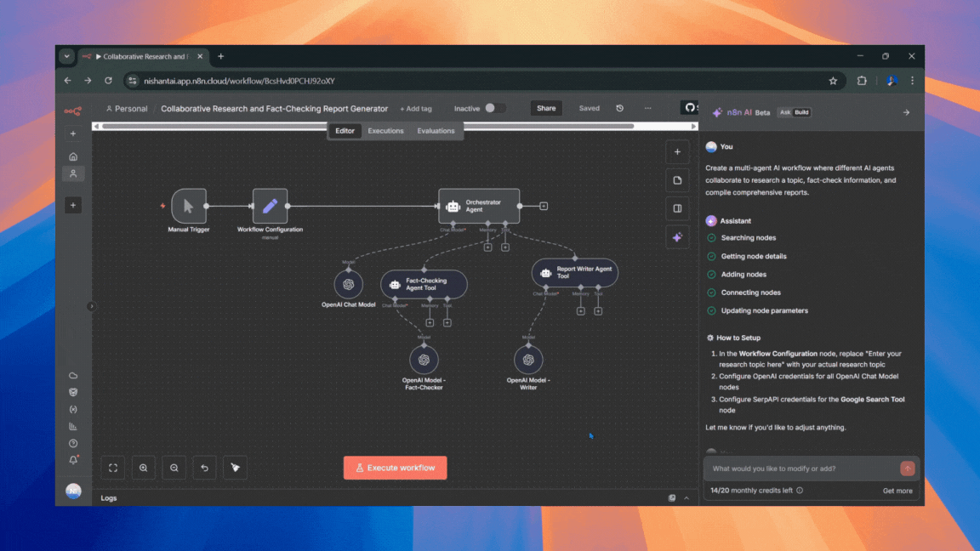The image size is (980, 551).
Task: Open the add node panel with the plus icon
Action: point(678,151)
